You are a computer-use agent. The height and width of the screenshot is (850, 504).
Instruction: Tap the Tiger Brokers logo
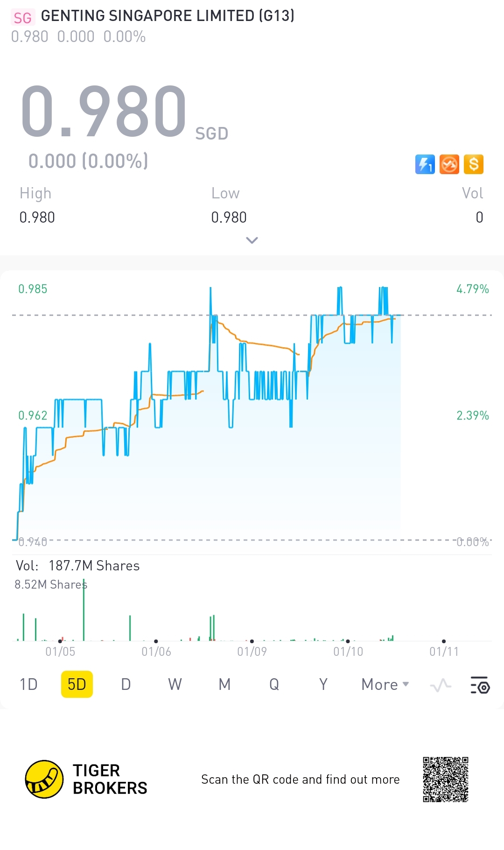(x=44, y=779)
